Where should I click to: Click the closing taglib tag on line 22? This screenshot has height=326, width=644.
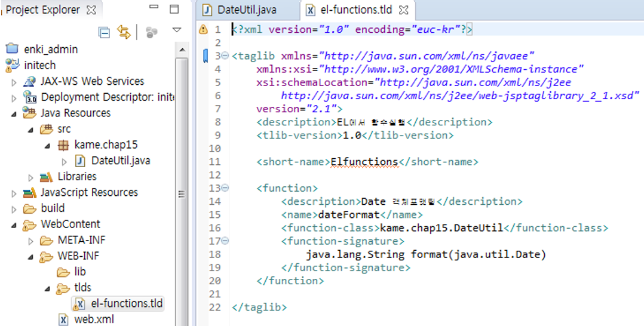click(x=259, y=307)
